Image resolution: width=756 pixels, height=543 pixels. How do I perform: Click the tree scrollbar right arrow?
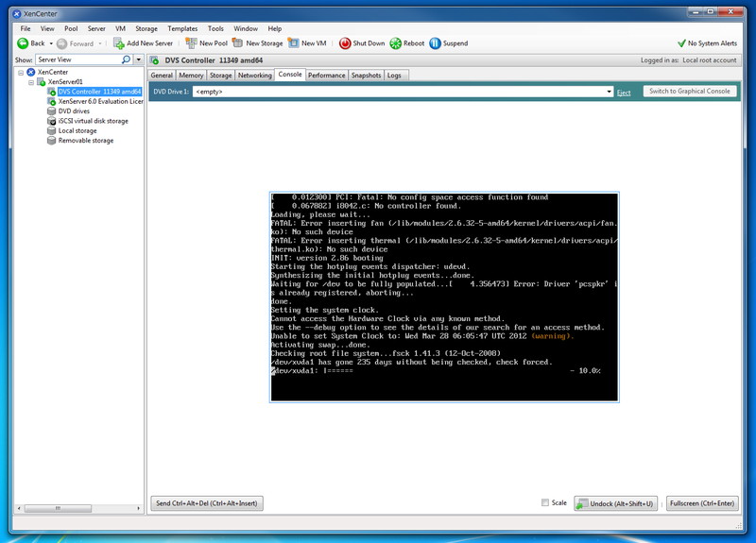138,508
